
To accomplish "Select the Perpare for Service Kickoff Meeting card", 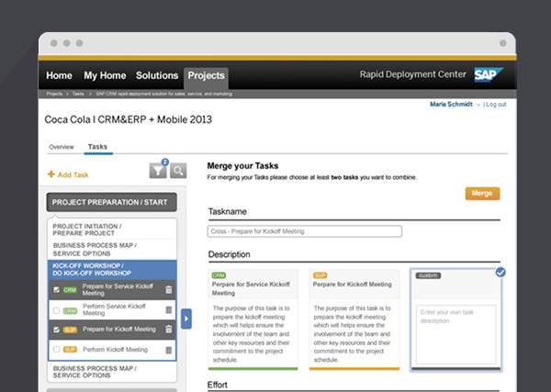I will coord(253,319).
